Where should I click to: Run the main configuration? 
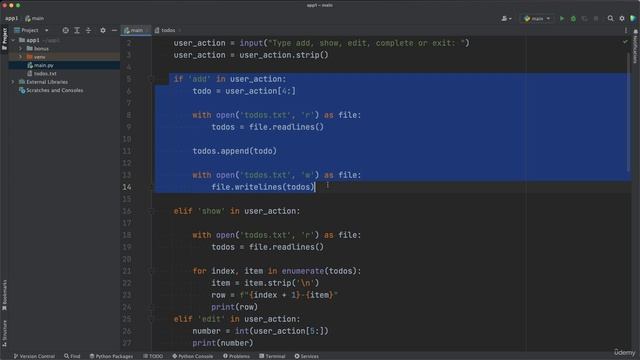point(562,18)
